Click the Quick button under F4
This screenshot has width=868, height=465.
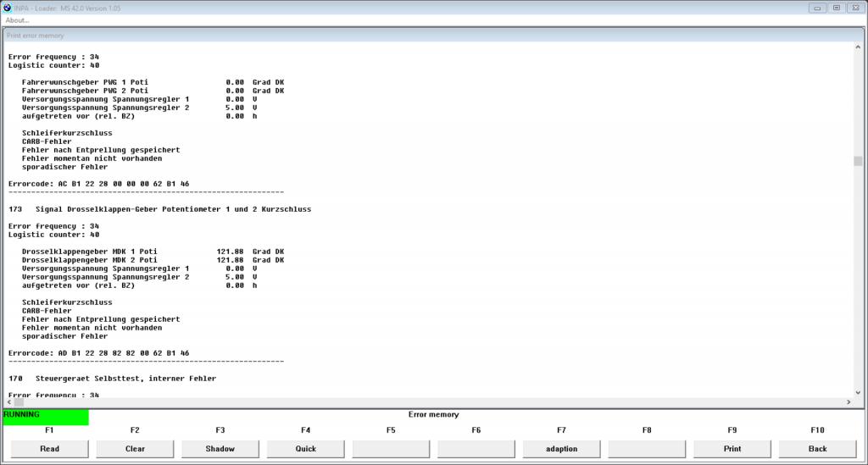click(x=306, y=449)
